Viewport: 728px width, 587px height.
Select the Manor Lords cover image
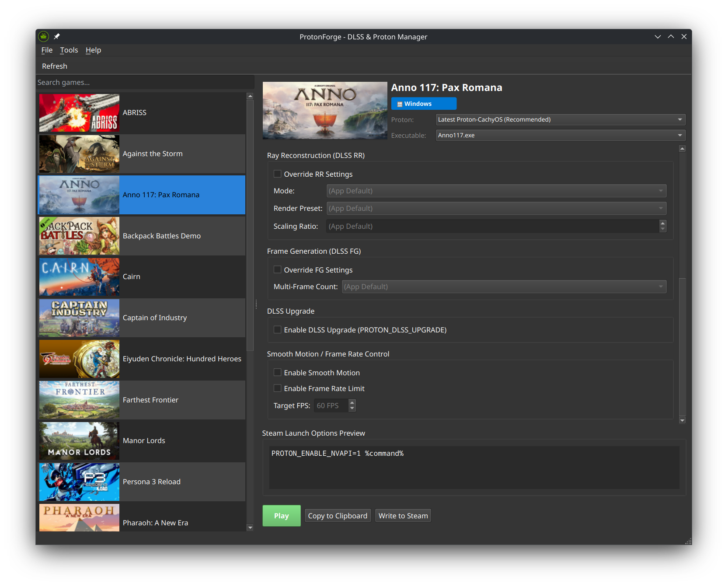[79, 441]
